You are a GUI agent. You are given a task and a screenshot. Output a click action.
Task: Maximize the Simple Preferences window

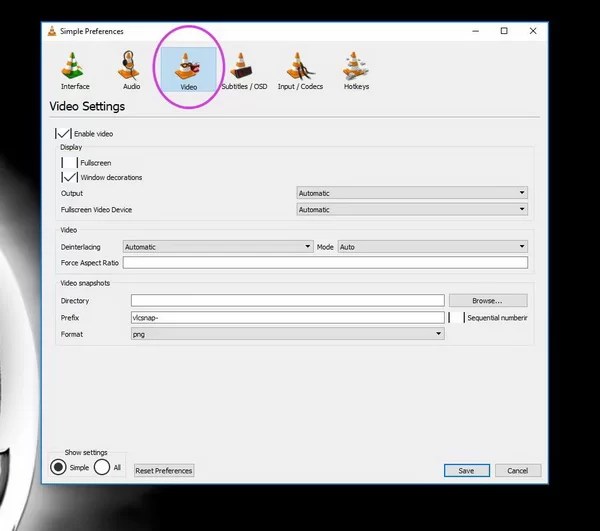504,31
